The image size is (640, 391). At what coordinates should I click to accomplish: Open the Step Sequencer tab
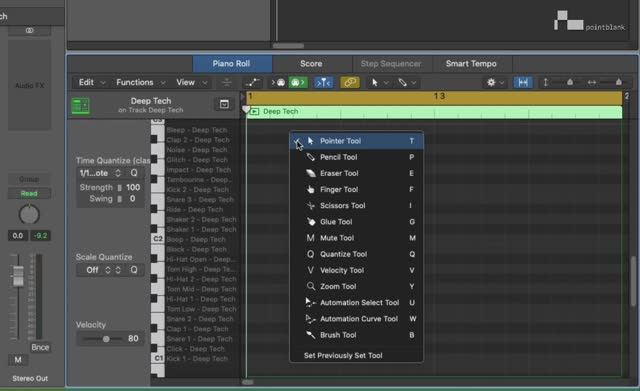(391, 64)
